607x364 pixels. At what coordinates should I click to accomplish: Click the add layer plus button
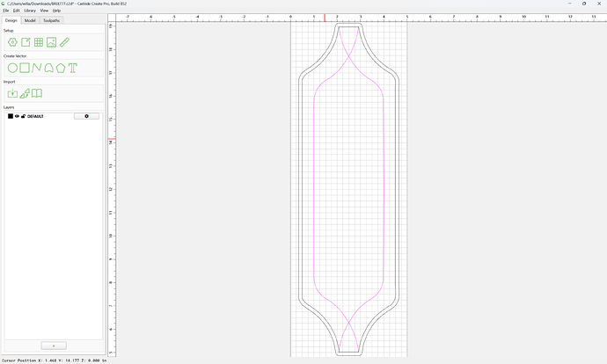[54, 346]
